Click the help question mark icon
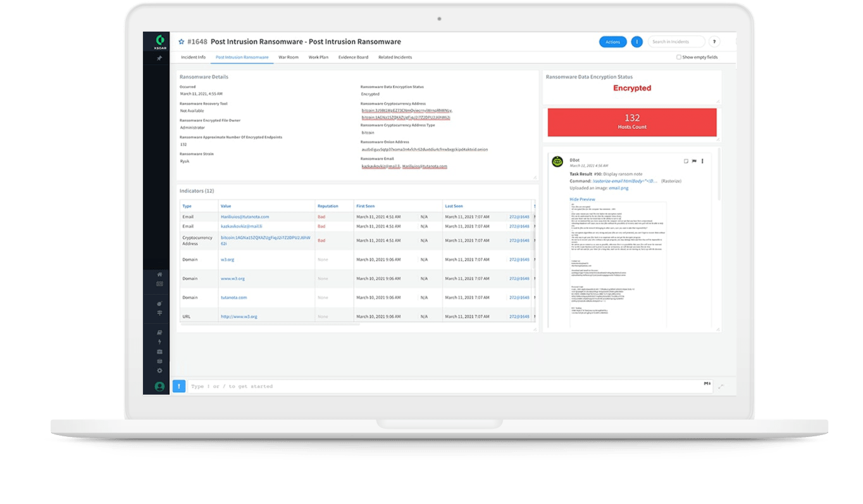The width and height of the screenshot is (863, 504). 714,41
